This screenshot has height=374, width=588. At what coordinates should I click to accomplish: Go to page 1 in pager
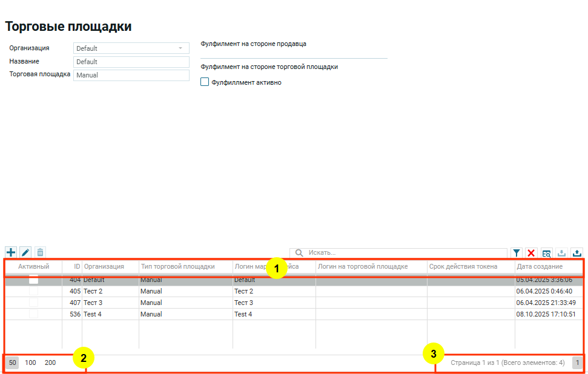[578, 363]
